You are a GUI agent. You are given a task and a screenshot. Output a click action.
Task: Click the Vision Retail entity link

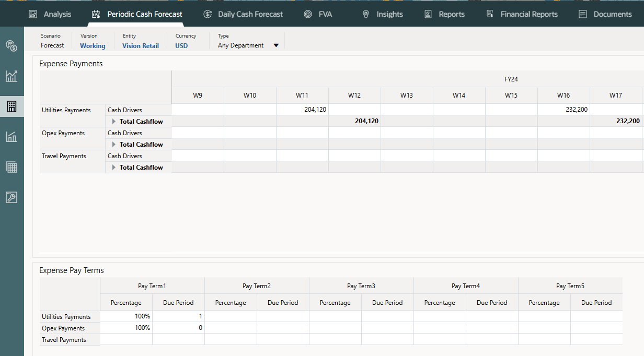tap(141, 46)
